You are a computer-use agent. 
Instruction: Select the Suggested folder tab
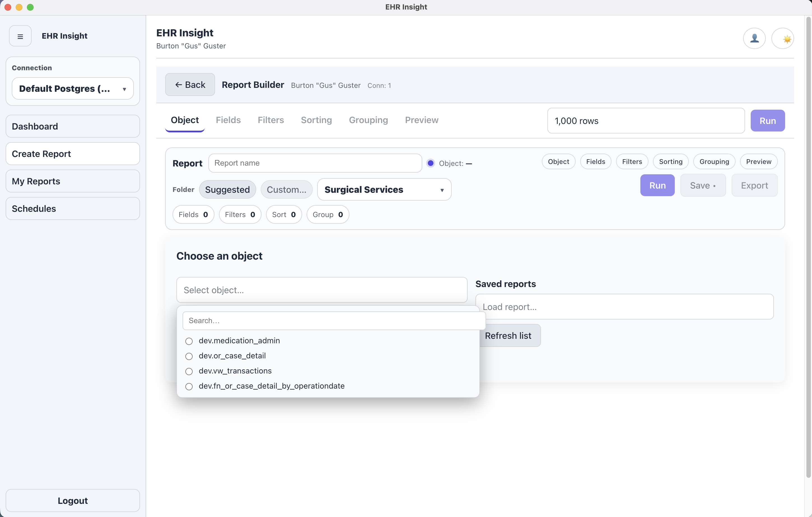(x=227, y=189)
